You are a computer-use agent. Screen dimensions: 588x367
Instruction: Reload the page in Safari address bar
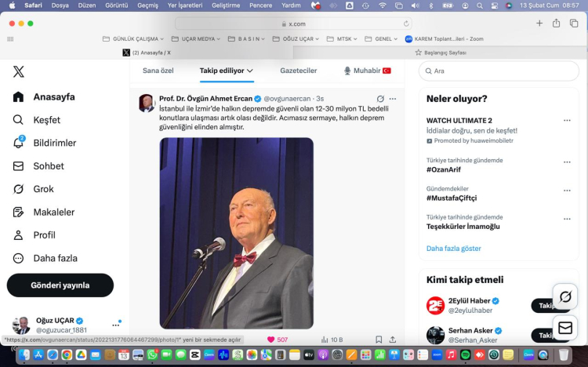click(x=406, y=24)
